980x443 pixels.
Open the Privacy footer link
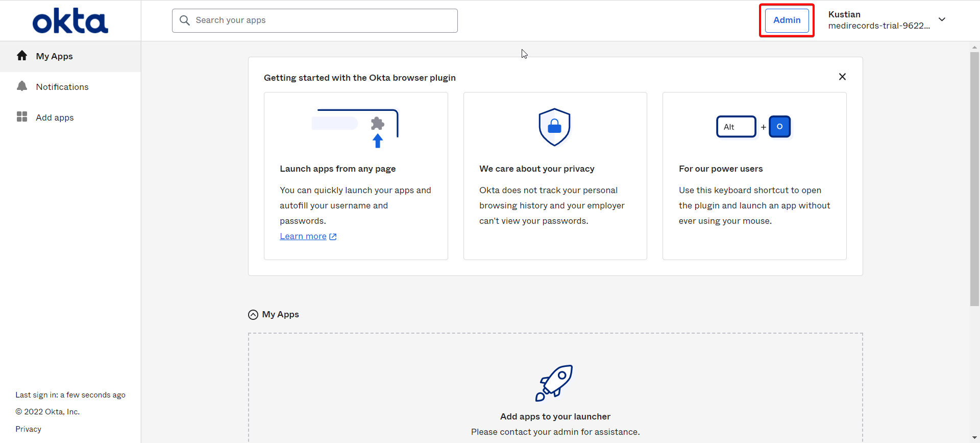28,429
